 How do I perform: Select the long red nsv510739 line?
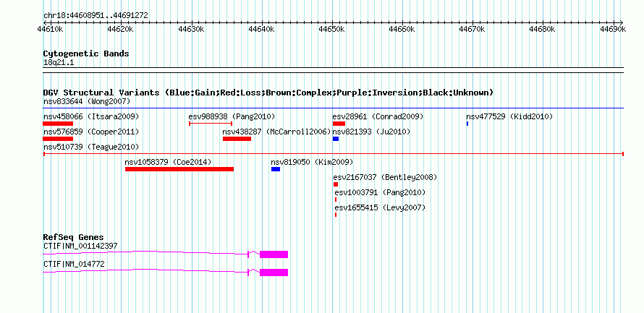pos(334,154)
